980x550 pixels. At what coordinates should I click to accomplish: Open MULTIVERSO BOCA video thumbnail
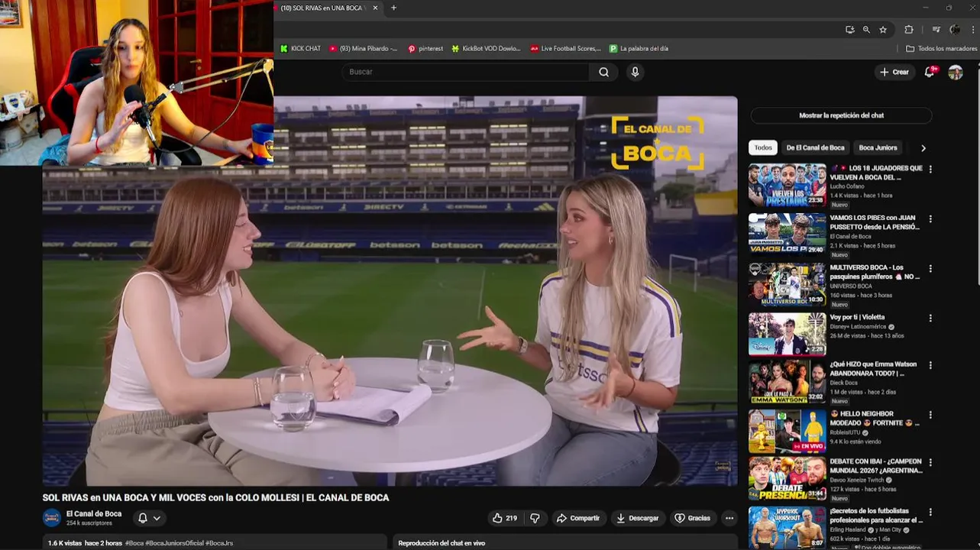787,284
